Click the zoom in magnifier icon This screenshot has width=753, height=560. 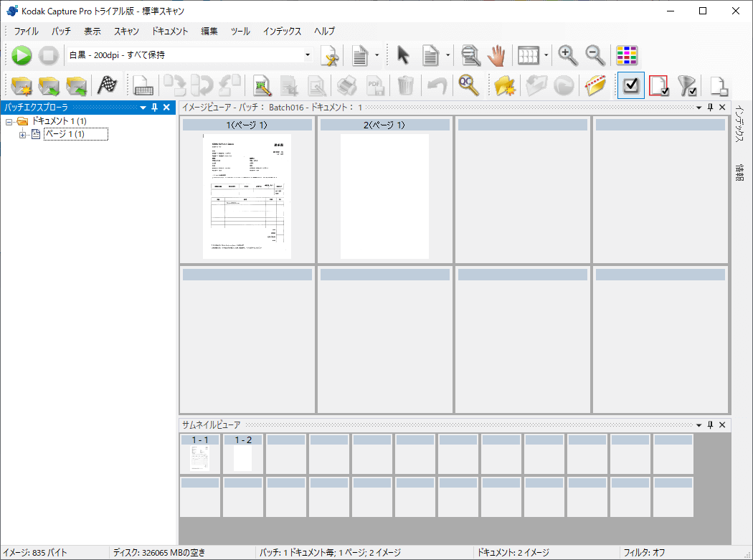point(567,55)
